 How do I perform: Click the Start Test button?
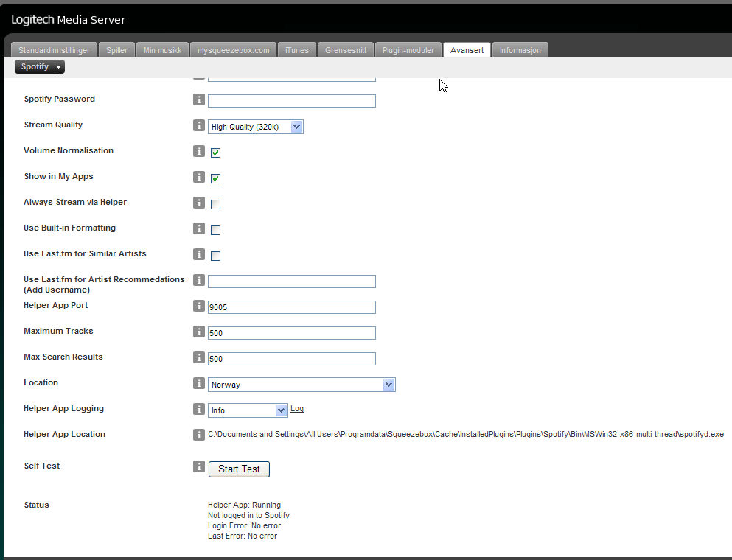[x=239, y=469]
